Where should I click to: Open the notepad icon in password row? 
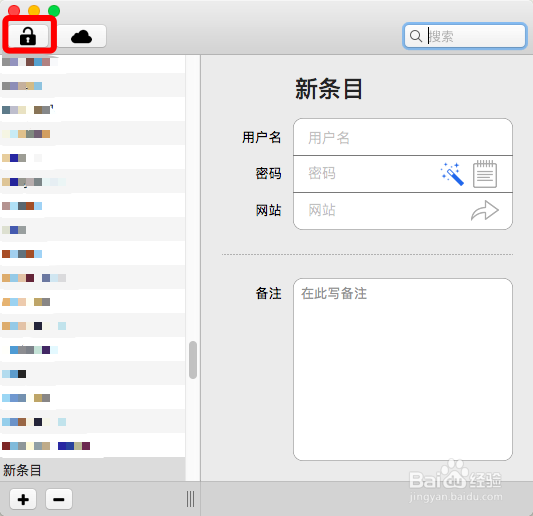(485, 174)
